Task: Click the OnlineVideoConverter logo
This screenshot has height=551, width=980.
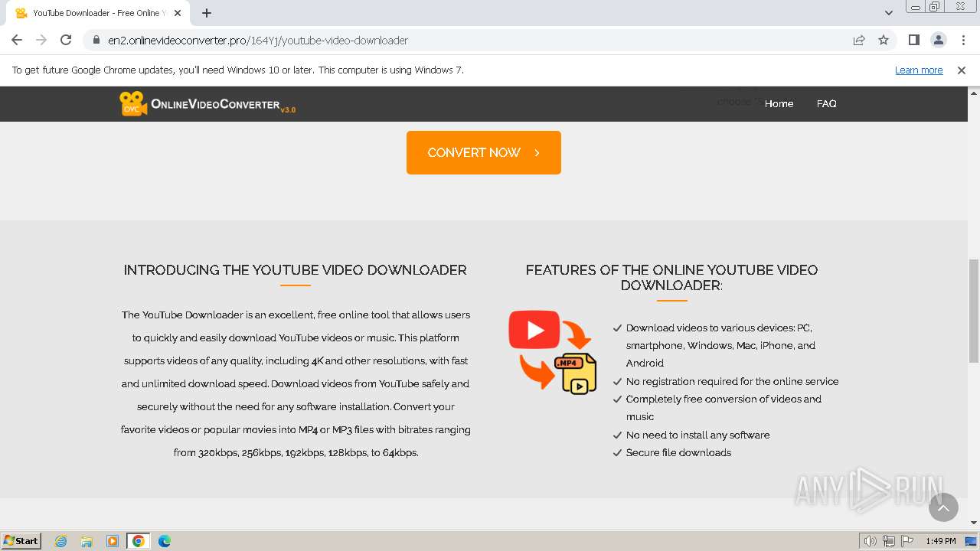Action: pos(207,103)
